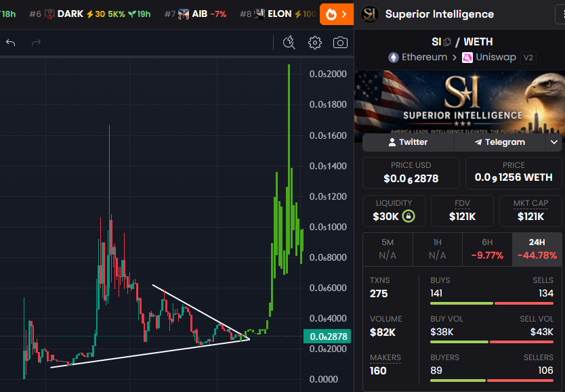Open the quick search lightning magnifier icon
The width and height of the screenshot is (565, 392).
(x=289, y=43)
